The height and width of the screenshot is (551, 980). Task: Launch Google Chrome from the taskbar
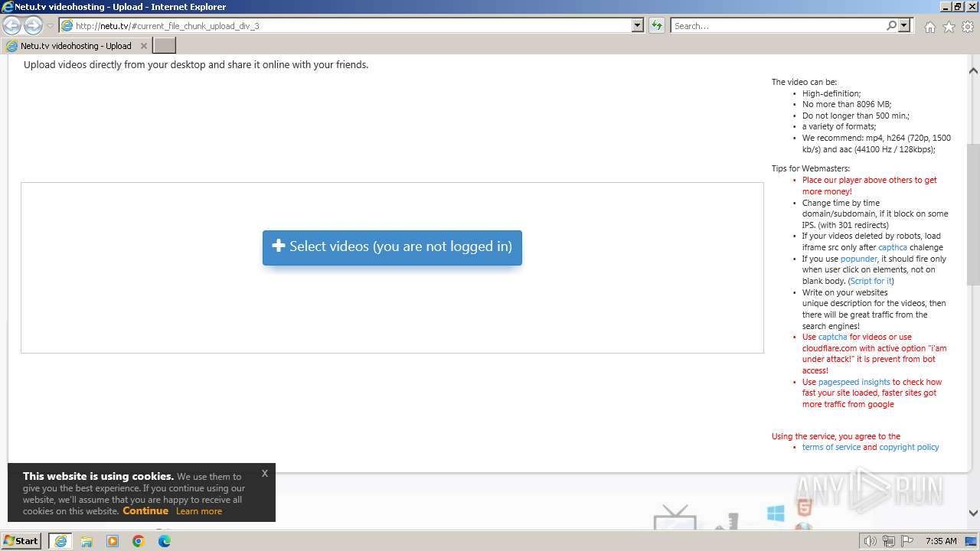point(139,541)
